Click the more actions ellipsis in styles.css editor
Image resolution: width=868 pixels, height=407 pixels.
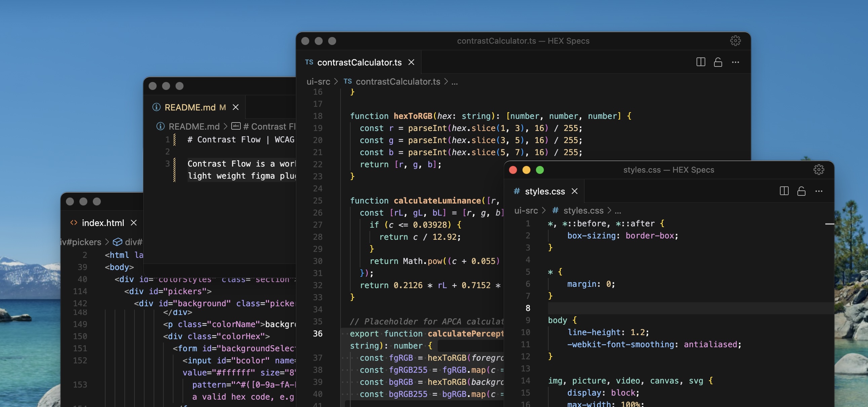point(819,191)
